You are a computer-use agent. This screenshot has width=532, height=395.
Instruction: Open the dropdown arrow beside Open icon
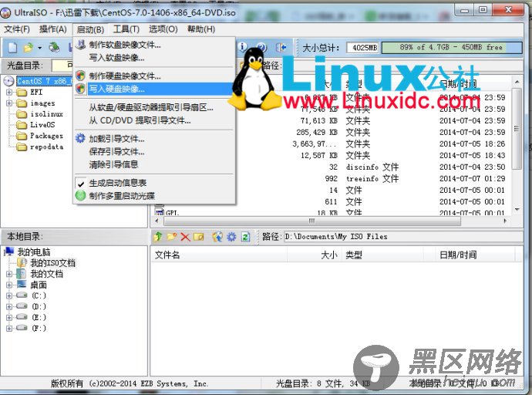click(x=39, y=48)
